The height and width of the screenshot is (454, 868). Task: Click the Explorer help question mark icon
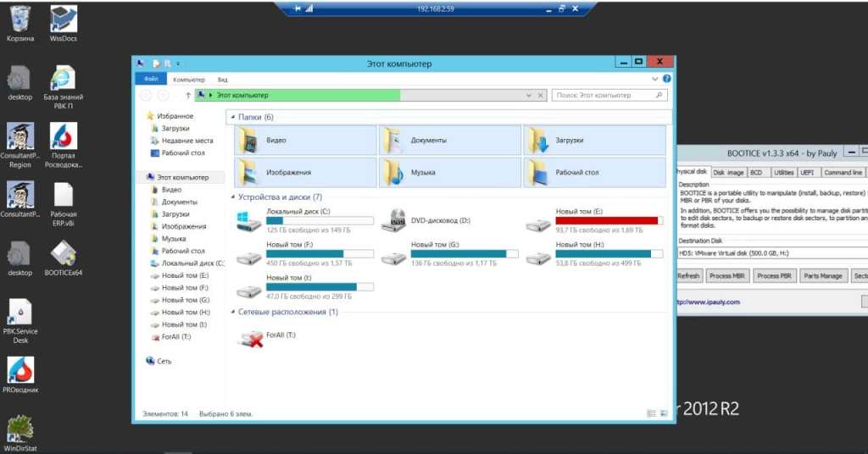pyautogui.click(x=667, y=79)
